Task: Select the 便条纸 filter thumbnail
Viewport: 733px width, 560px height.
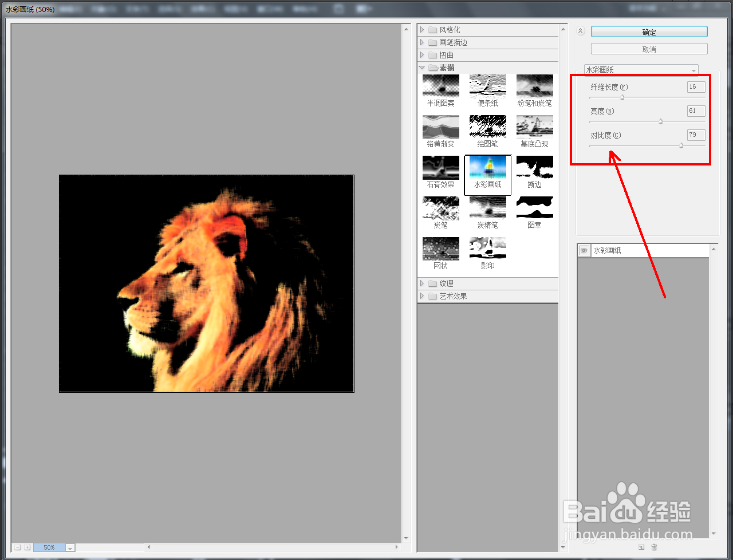Action: click(x=487, y=86)
